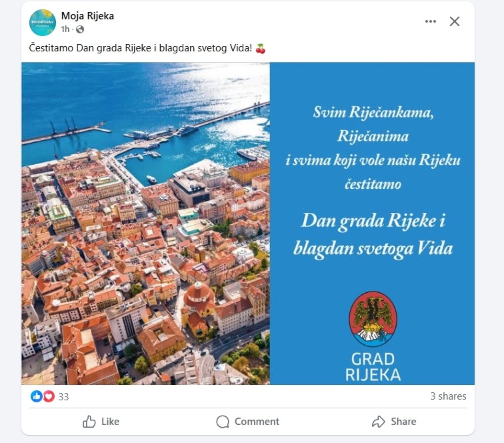
Task: Click the speech bubble comment icon
Action: (223, 422)
